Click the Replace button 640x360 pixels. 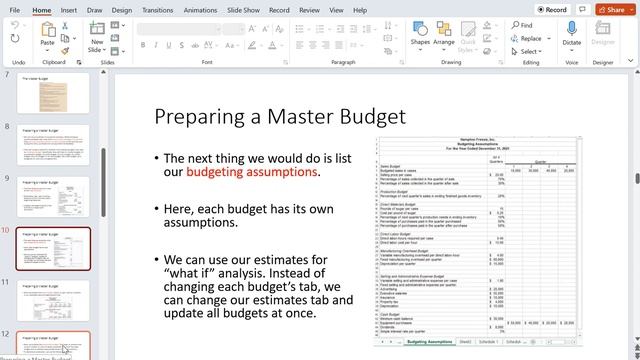coord(526,38)
